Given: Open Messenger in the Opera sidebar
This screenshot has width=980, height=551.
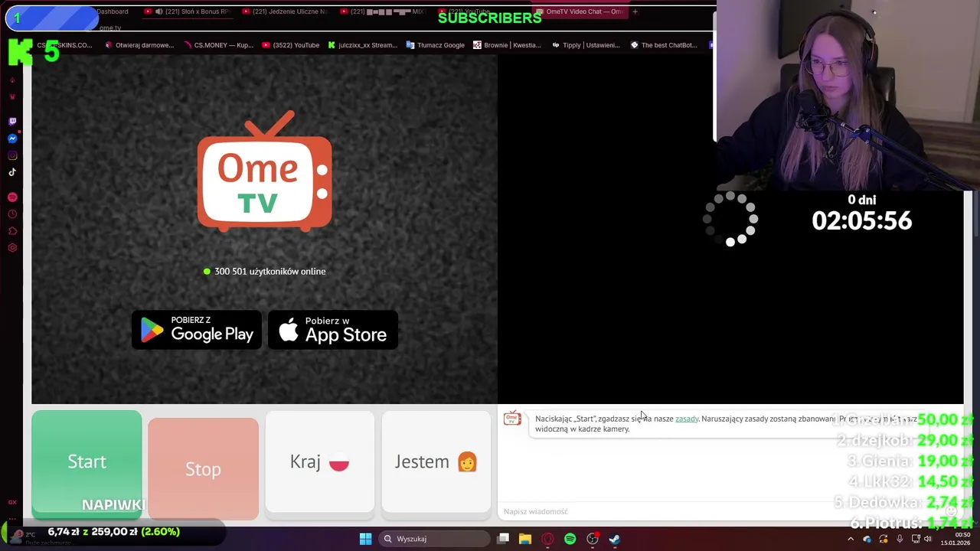Looking at the screenshot, I should click(12, 139).
